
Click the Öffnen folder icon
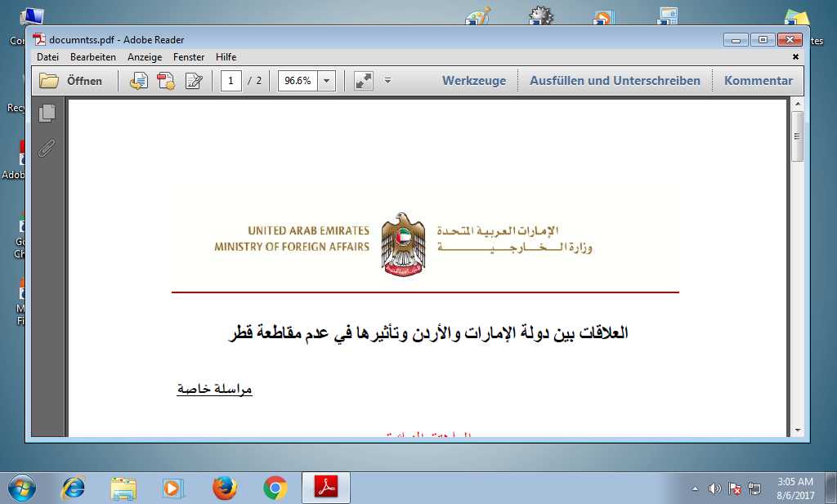[50, 81]
